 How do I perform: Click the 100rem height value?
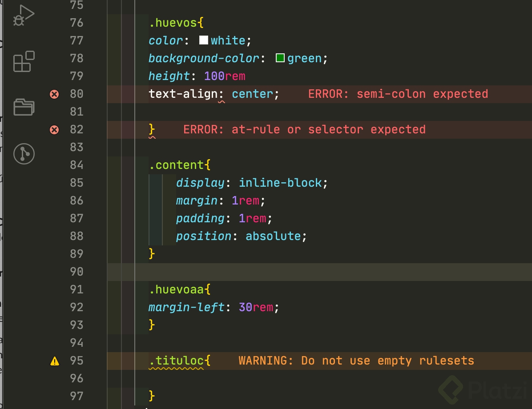[225, 76]
